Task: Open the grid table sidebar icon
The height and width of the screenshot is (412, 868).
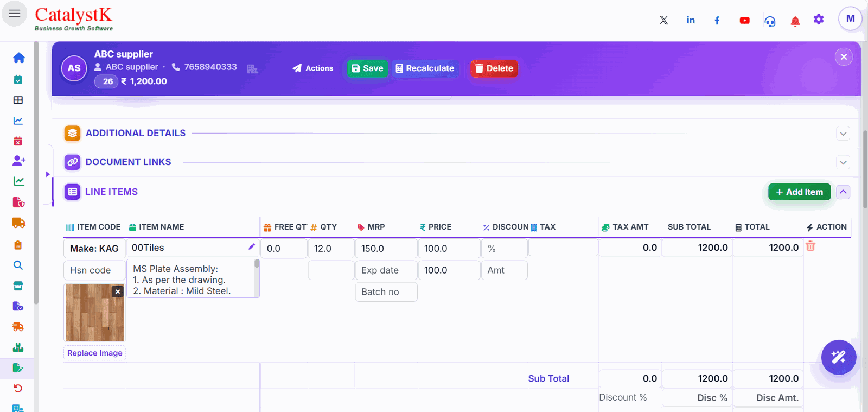Action: pyautogui.click(x=18, y=100)
